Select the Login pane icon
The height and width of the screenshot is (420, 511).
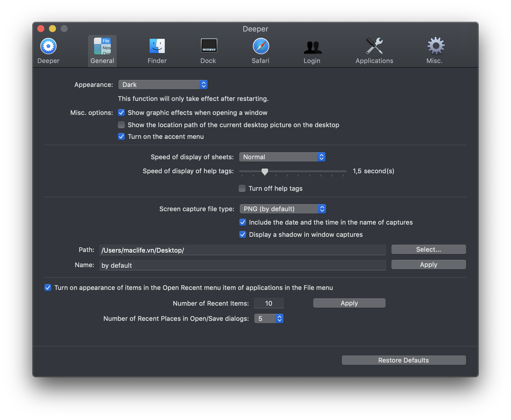(x=312, y=50)
